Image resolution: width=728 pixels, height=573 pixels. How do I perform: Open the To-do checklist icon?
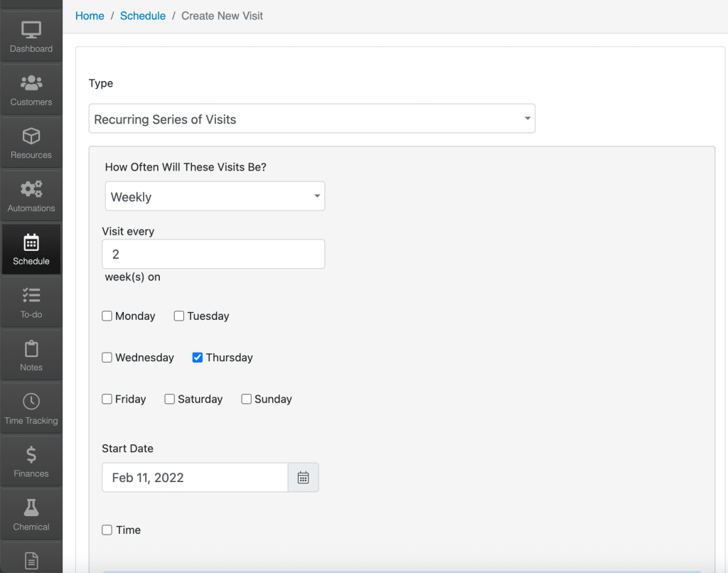31,295
